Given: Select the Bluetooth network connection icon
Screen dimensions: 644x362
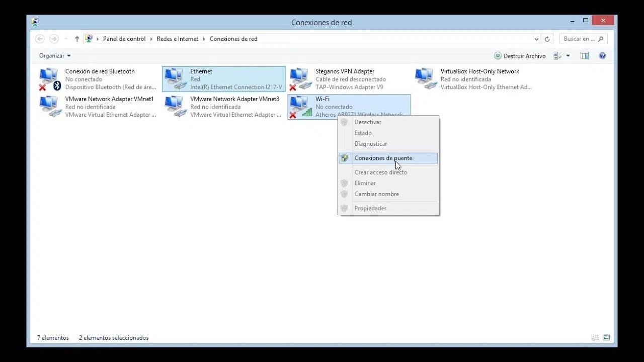Looking at the screenshot, I should (x=49, y=79).
